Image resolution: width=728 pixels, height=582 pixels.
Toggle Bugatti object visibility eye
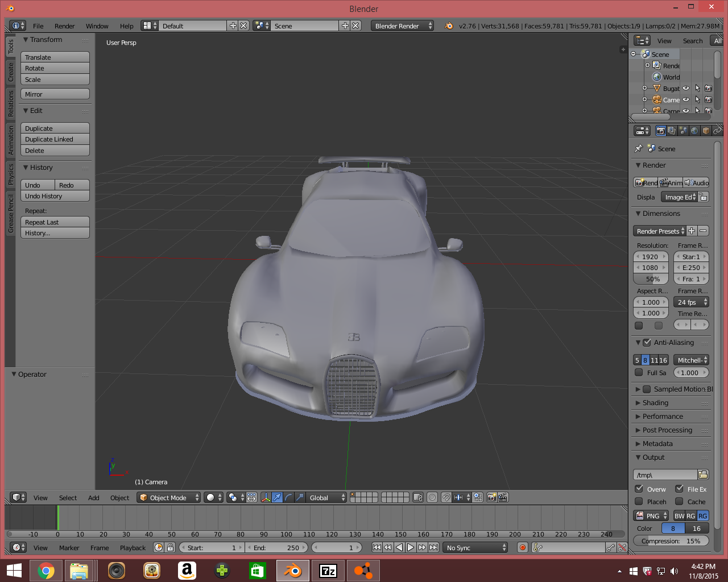pos(686,88)
